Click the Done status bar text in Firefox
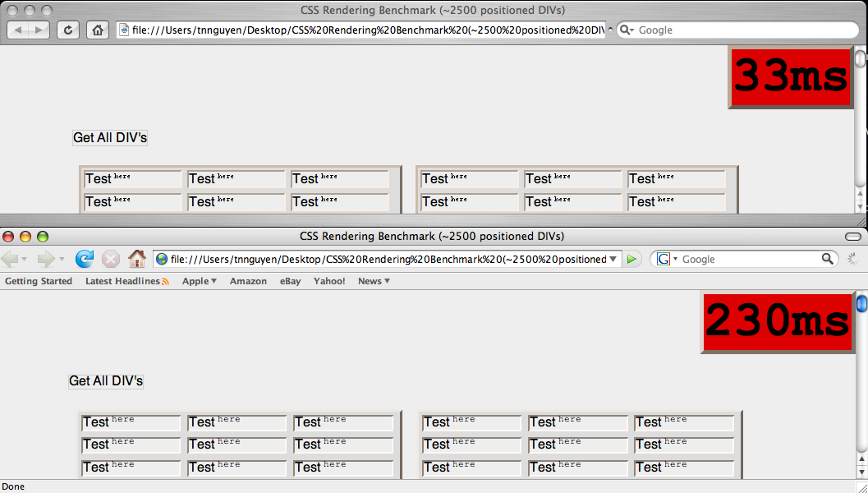868x493 pixels. click(13, 486)
